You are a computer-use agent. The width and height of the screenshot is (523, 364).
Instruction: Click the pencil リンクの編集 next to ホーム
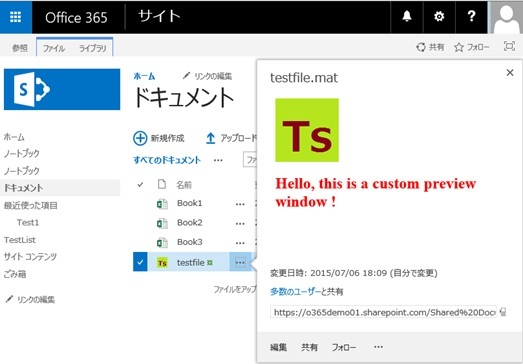click(x=207, y=76)
